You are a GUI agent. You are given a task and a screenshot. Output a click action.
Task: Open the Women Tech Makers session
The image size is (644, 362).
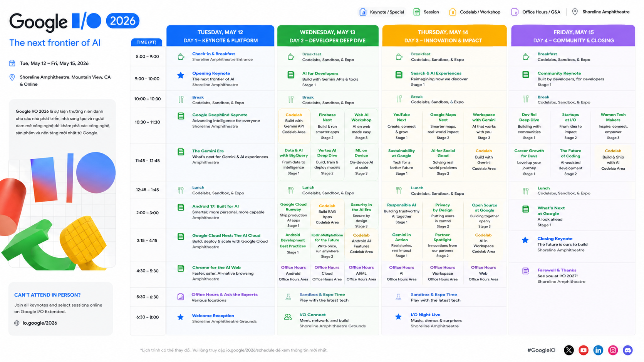613,126
